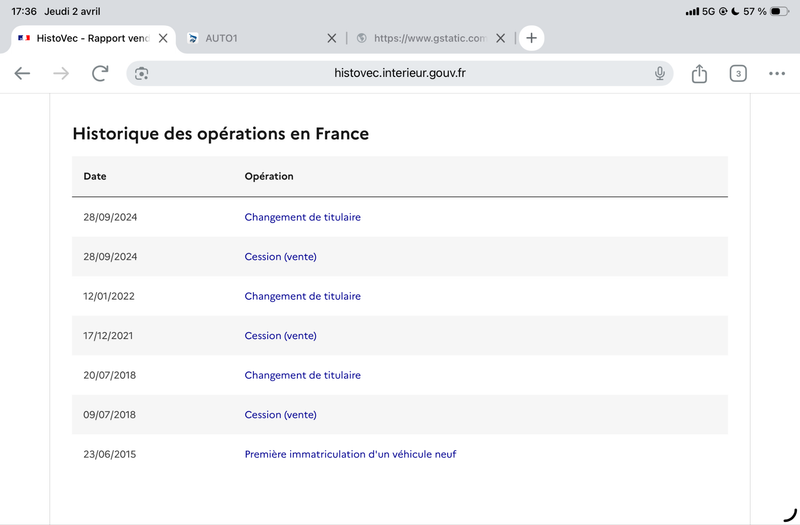Open the share sheet icon
Image resolution: width=800 pixels, height=525 pixels.
[700, 74]
